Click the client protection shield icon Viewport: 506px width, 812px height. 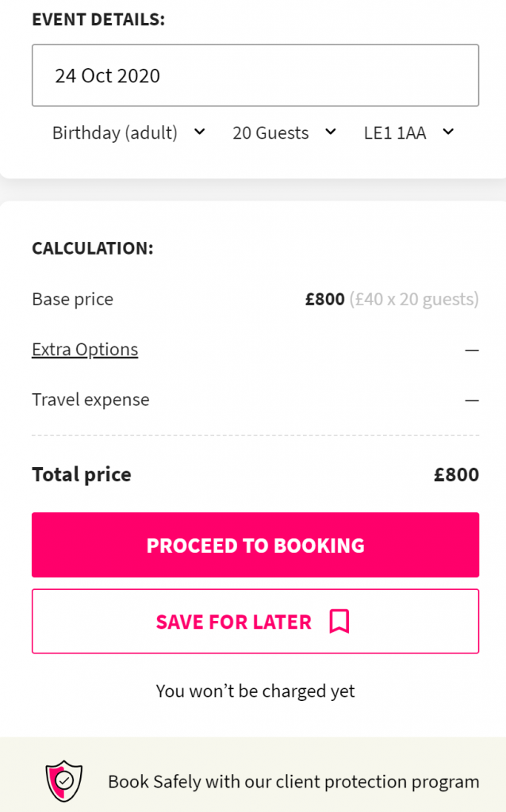[65, 781]
